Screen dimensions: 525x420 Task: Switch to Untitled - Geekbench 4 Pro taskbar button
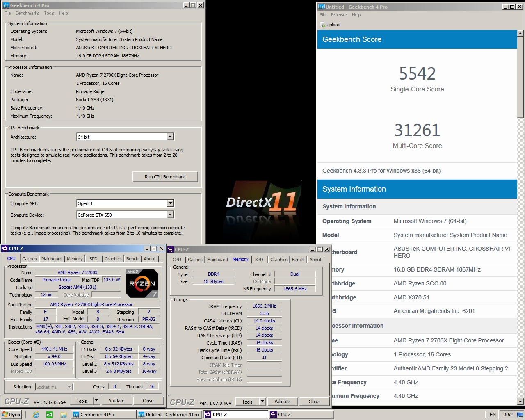(169, 415)
